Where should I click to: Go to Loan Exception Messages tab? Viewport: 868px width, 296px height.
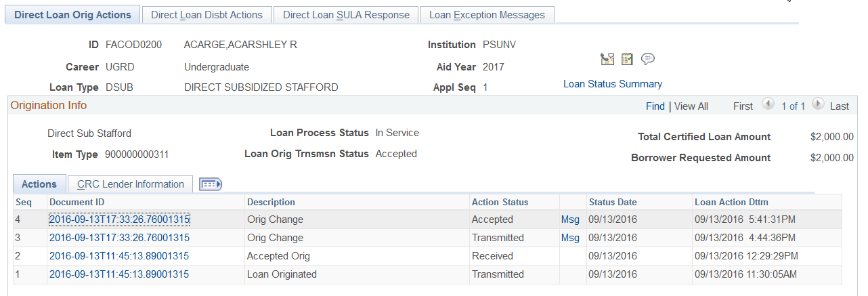487,15
